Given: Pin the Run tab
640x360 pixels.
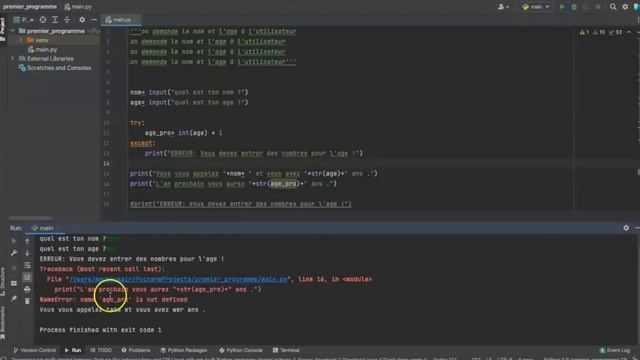Looking at the screenshot, I should coord(14,299).
